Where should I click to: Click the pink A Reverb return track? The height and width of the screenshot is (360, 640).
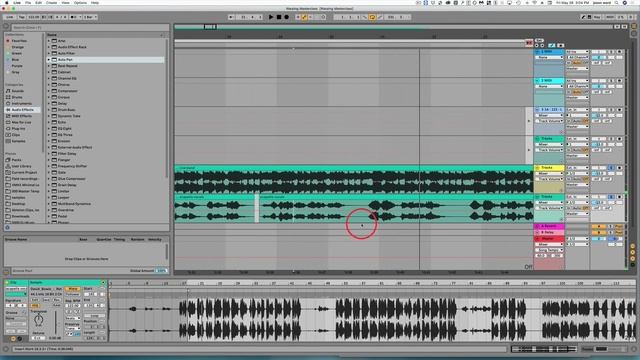click(549, 226)
